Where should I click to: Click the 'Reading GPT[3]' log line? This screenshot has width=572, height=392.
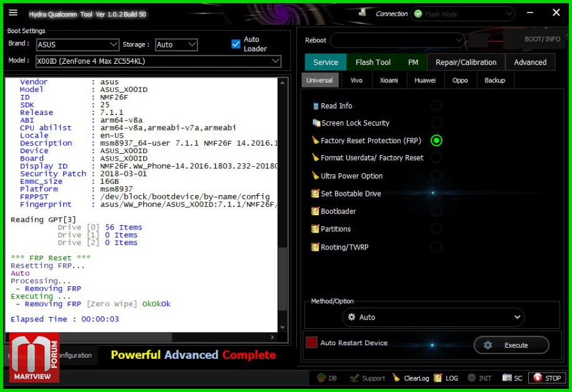coord(43,219)
